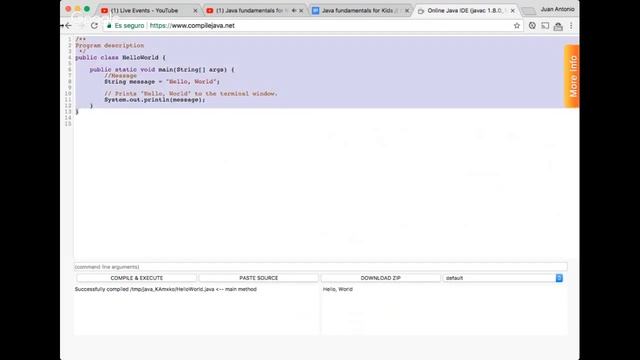Click the Juan Antonio profile button

point(557,9)
